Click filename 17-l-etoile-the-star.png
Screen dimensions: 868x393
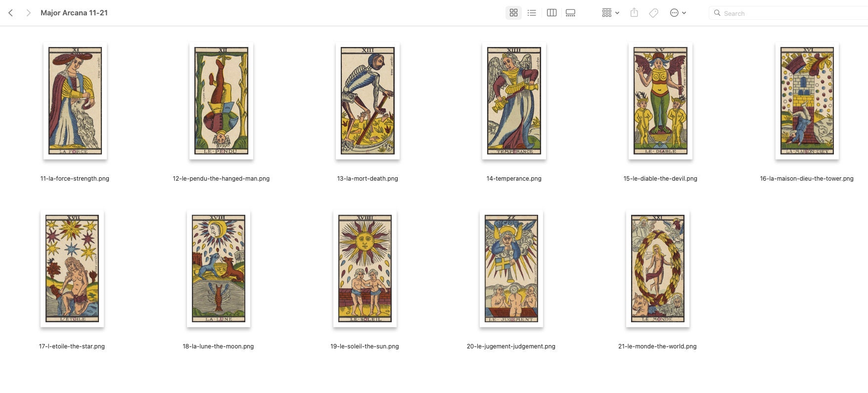pyautogui.click(x=72, y=346)
